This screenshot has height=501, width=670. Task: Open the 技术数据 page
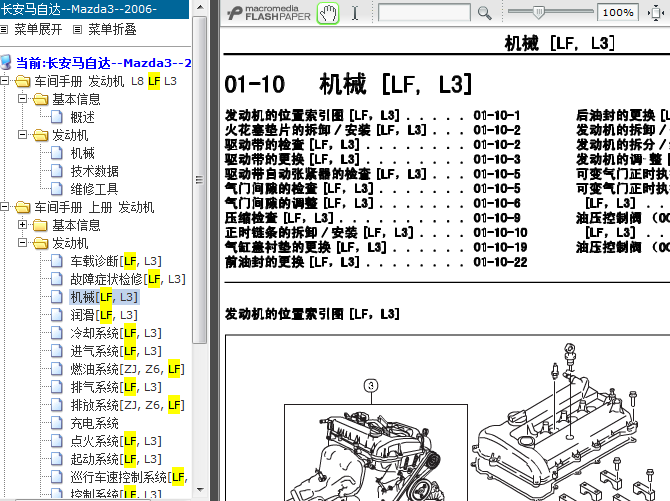[x=94, y=171]
